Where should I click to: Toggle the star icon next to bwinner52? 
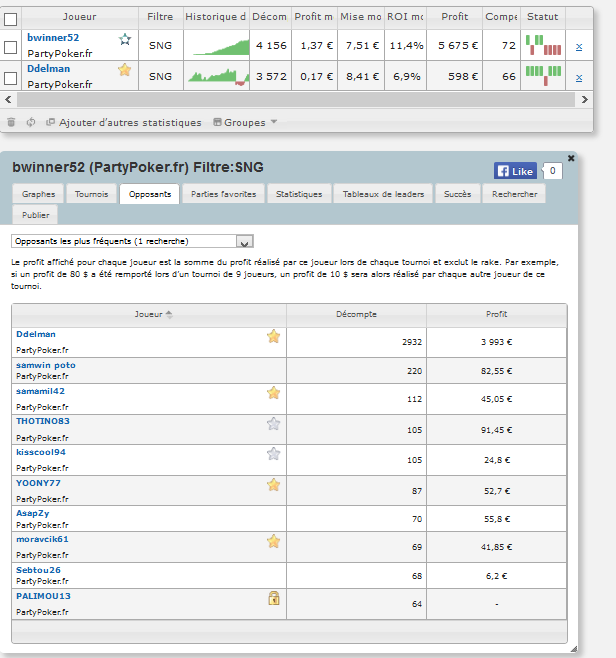tap(125, 39)
